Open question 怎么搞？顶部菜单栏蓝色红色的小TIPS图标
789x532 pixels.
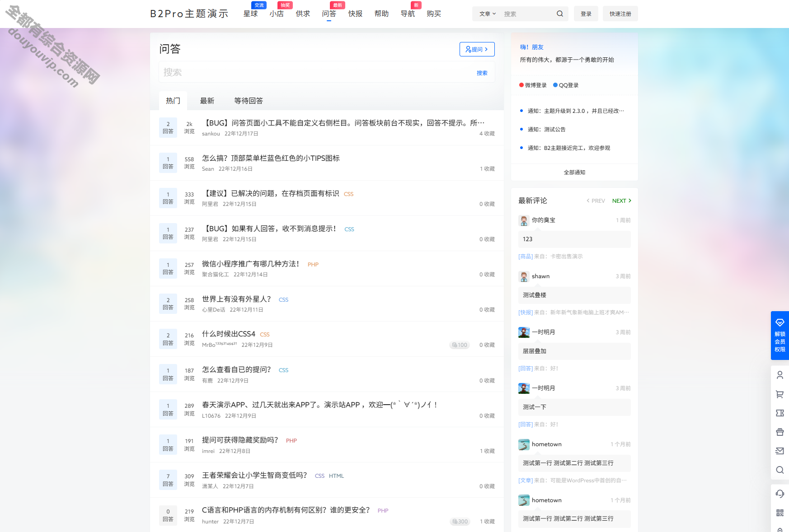[271, 158]
